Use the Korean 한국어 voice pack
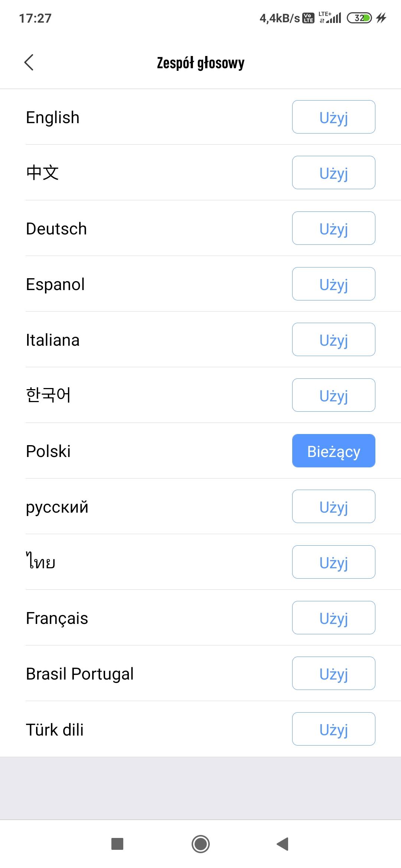 333,395
